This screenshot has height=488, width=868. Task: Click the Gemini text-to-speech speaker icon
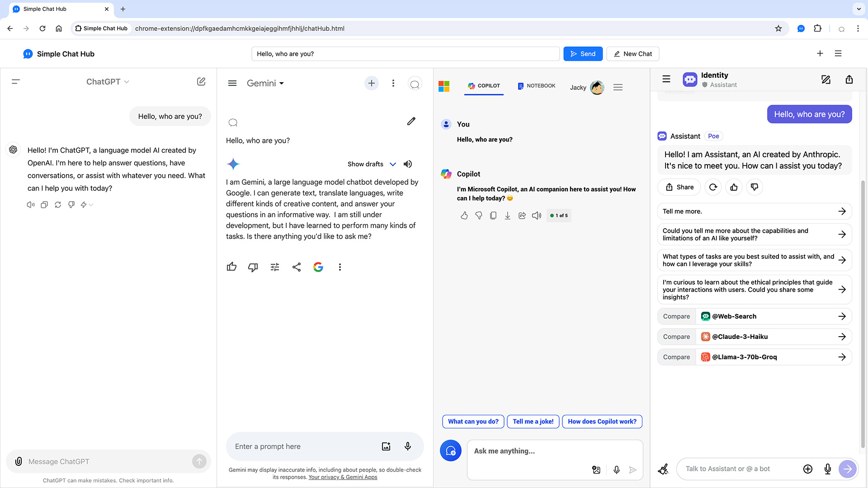coord(408,164)
